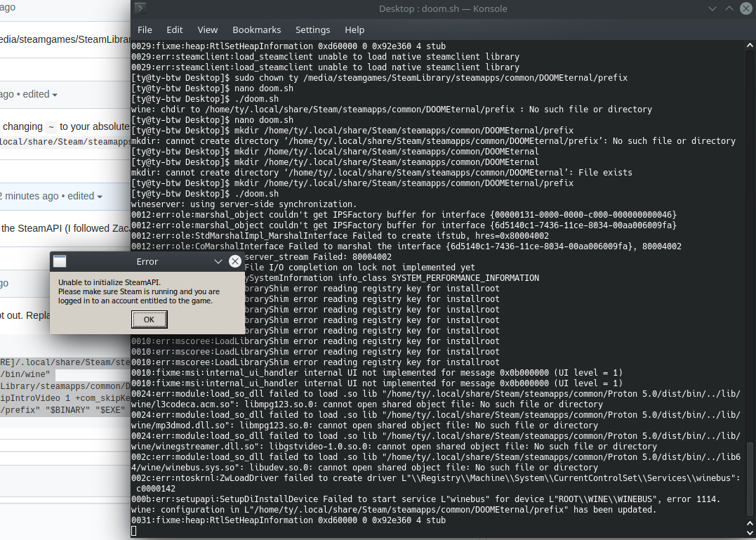Image resolution: width=756 pixels, height=540 pixels.
Task: Click 'mkdir: cannot create directory' File exists line
Action: (382, 173)
